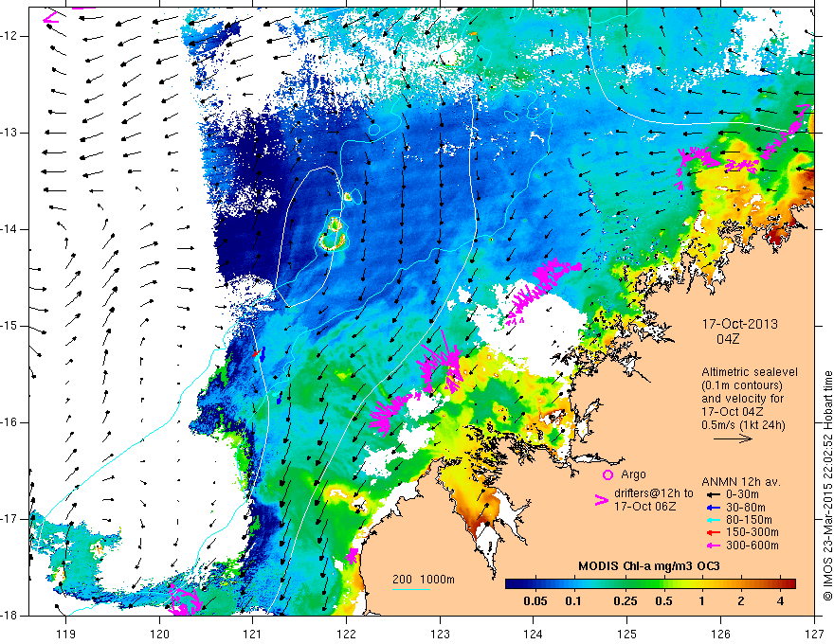Click the longitude axis label '125'
The image size is (834, 644).
coord(627,634)
